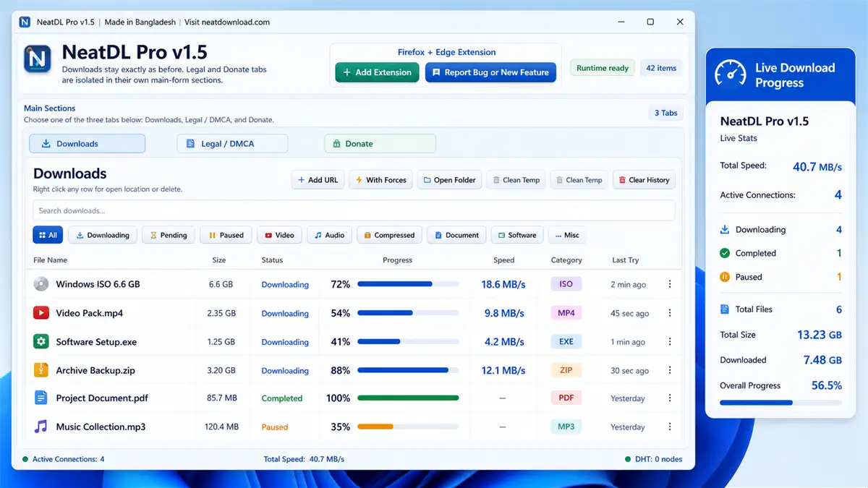The image size is (868, 488).
Task: Click the Open Folder button
Action: [x=449, y=180]
